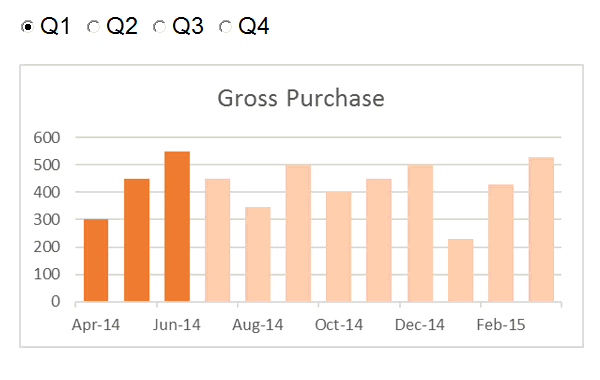Click the Aug-14 axis label
This screenshot has height=380, width=600.
258,325
